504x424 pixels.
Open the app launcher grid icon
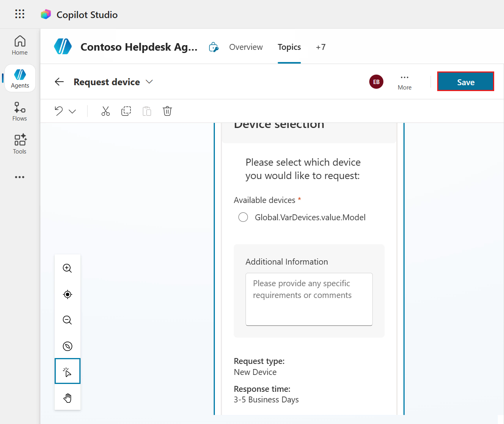pos(20,14)
